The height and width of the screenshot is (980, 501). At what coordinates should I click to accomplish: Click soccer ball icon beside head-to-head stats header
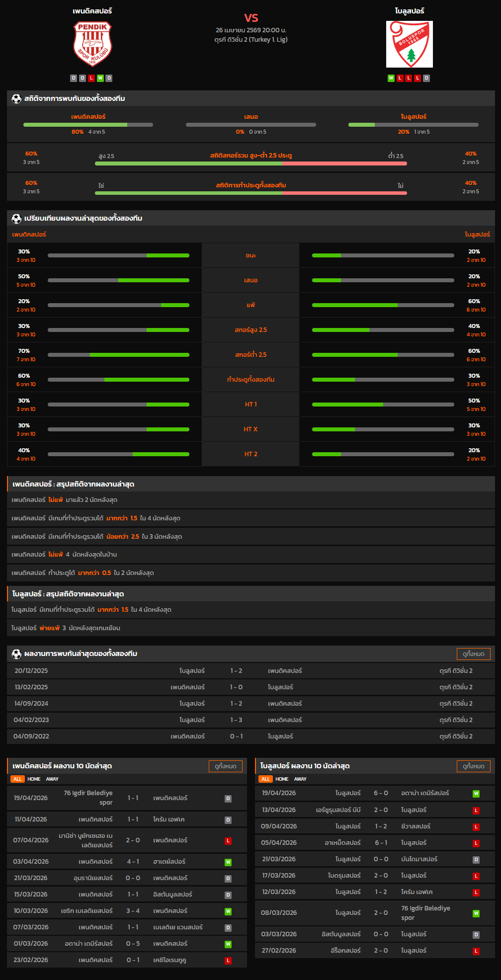coord(16,99)
